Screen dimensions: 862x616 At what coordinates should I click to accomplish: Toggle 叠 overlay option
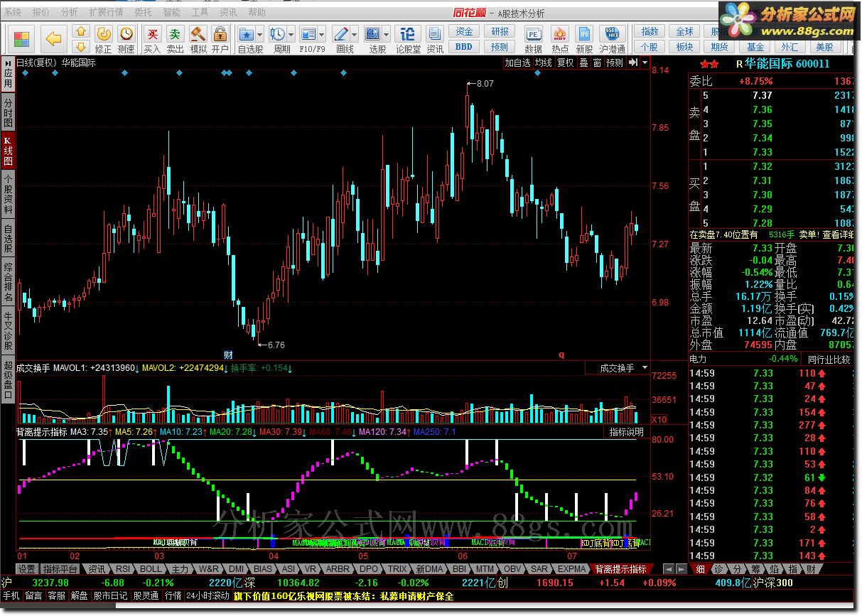pos(583,63)
